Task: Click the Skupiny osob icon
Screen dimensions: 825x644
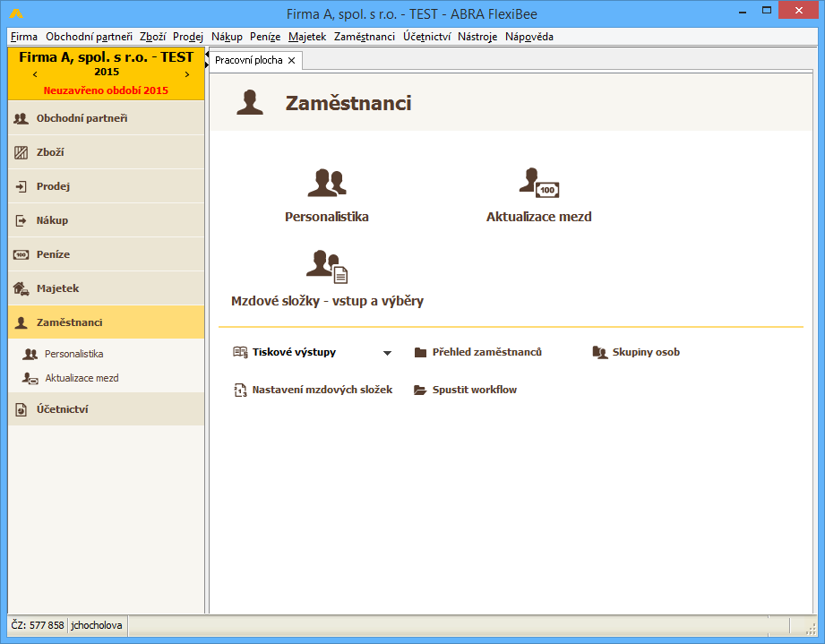Action: 600,352
